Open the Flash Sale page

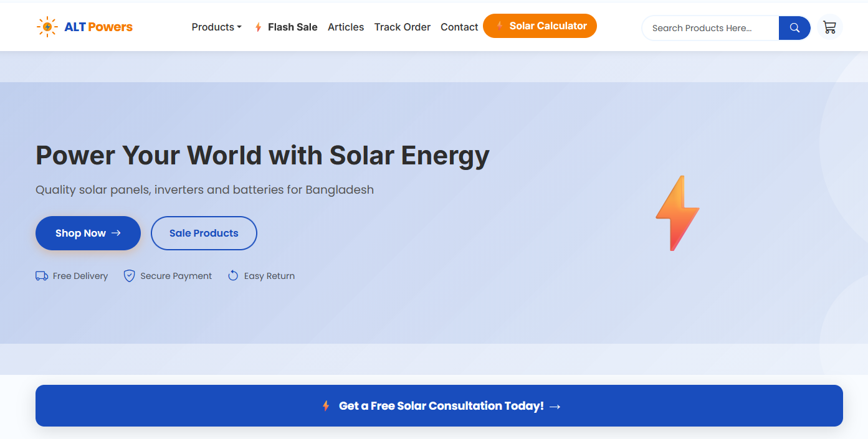286,27
